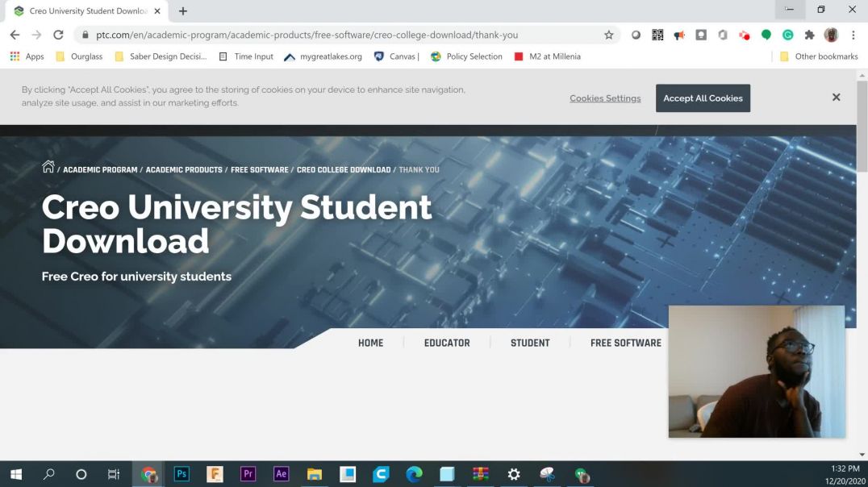Open M2 at Millenia bookmark
The width and height of the screenshot is (868, 487).
point(548,56)
